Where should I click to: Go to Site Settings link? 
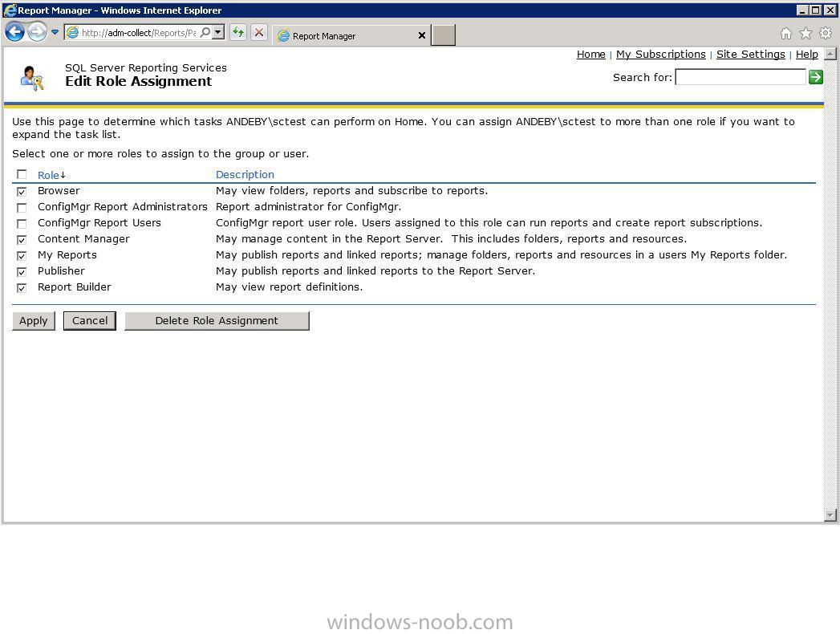pyautogui.click(x=750, y=54)
